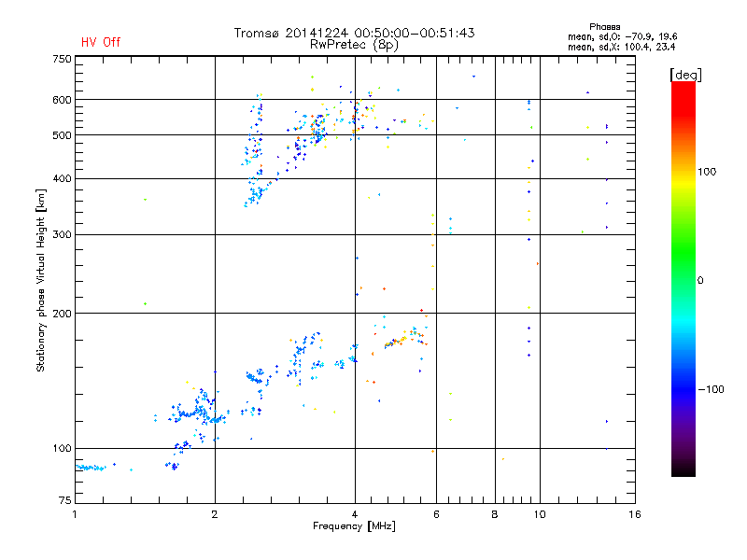Viewport: 747px width, 560px height.
Task: Click the x-axis tick '1'
Action: click(x=75, y=514)
